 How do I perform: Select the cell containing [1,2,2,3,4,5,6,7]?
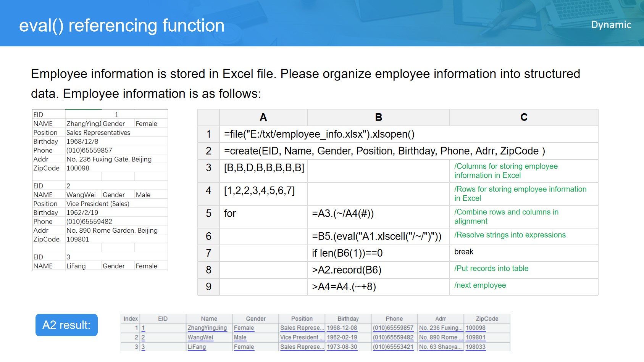pos(259,191)
